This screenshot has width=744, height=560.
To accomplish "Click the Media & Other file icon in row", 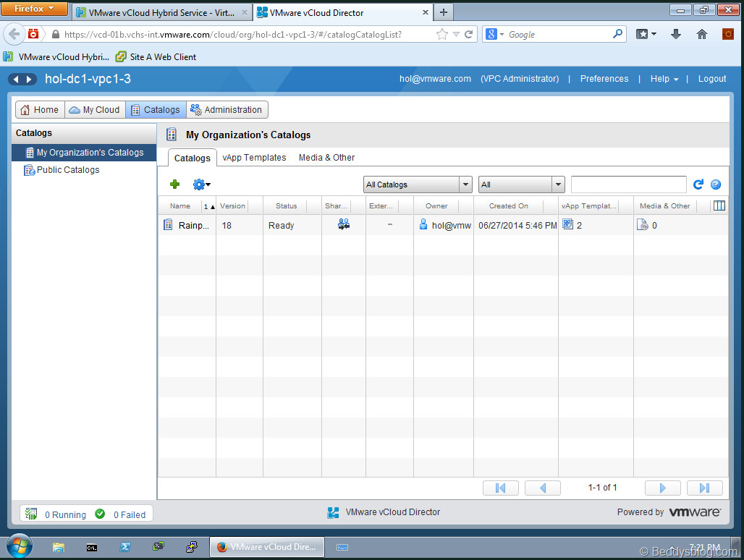I will [643, 225].
